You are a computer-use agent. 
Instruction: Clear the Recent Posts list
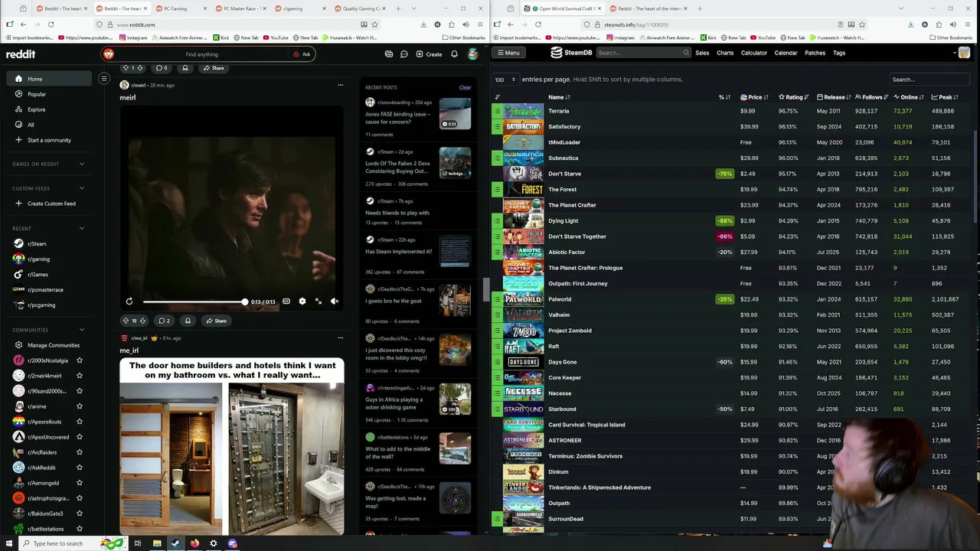click(465, 87)
